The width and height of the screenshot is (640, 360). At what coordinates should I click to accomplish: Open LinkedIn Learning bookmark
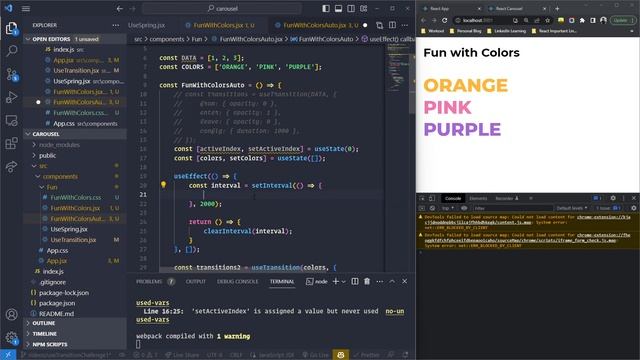point(506,31)
